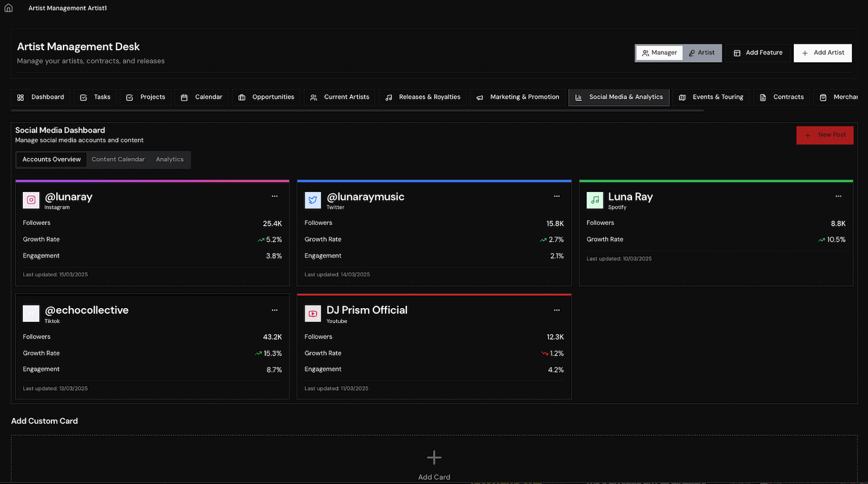The image size is (868, 484).
Task: Open the Analytics sub-tab
Action: (169, 160)
